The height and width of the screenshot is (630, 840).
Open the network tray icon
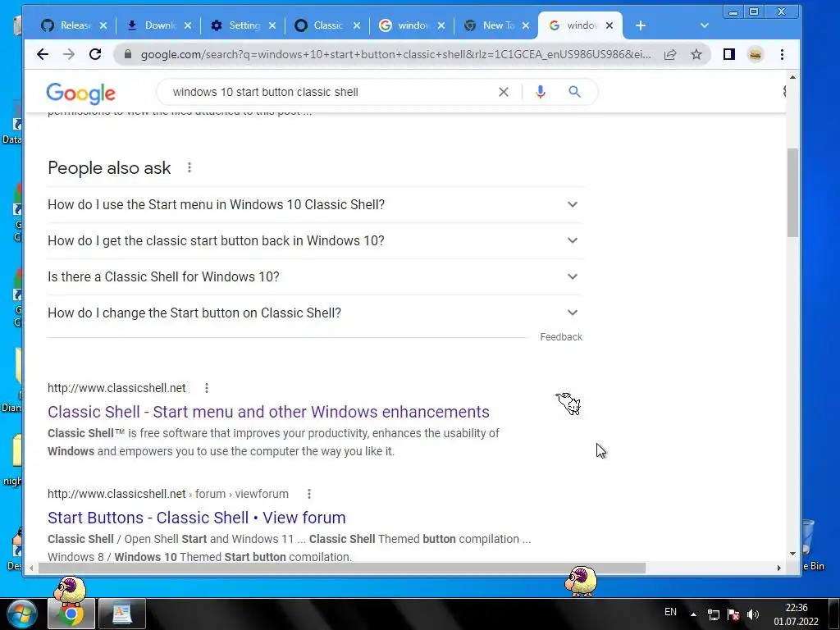tap(714, 614)
